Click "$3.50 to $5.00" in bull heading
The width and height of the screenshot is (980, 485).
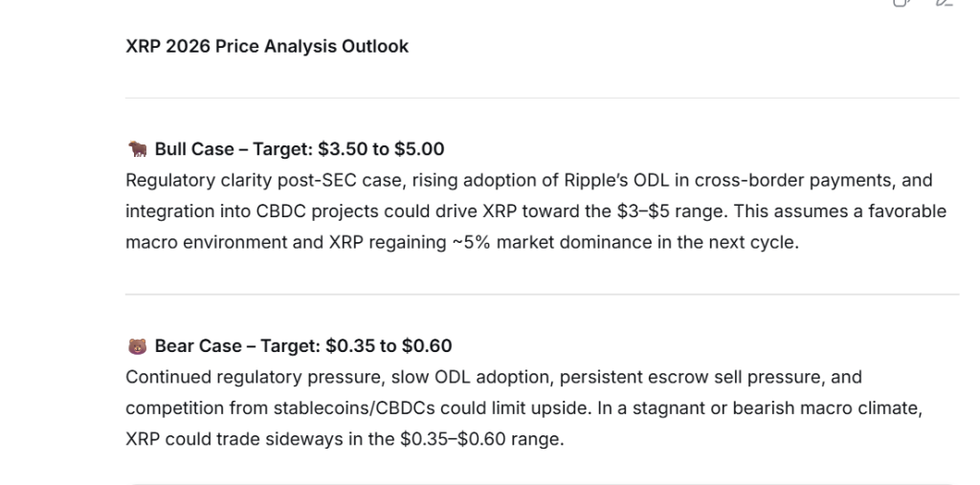pos(381,149)
